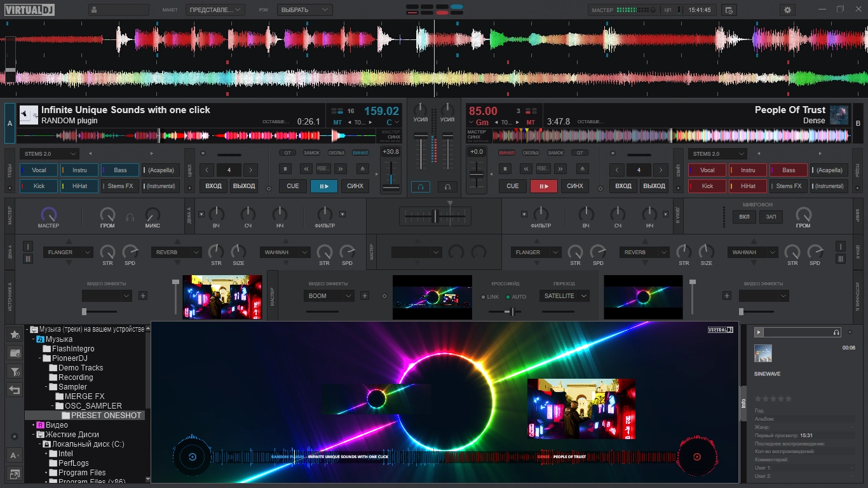Open the ВЫБРАТЬ menu at the top

click(304, 10)
